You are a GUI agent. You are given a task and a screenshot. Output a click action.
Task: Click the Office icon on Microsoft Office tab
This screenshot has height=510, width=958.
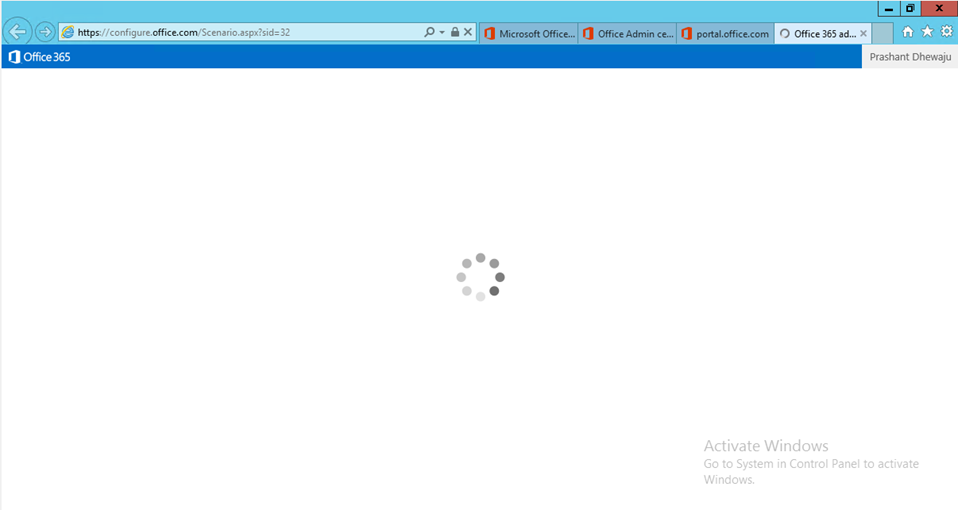click(x=489, y=34)
